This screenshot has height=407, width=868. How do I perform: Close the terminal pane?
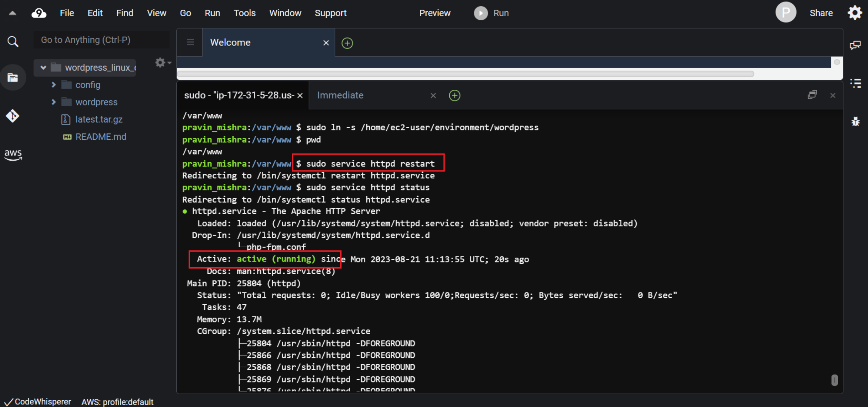(832, 96)
